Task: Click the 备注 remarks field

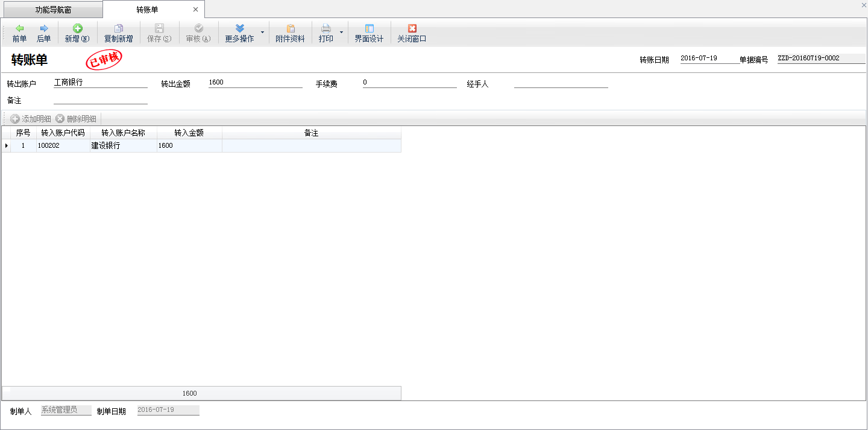Action: click(100, 100)
